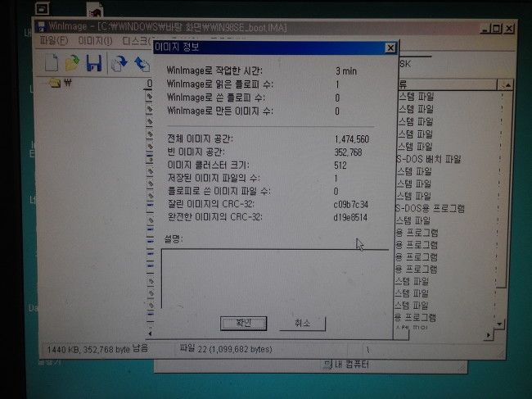Image resolution: width=532 pixels, height=399 pixels.
Task: Click inside the 설명 description text box
Action: pyautogui.click(x=275, y=279)
